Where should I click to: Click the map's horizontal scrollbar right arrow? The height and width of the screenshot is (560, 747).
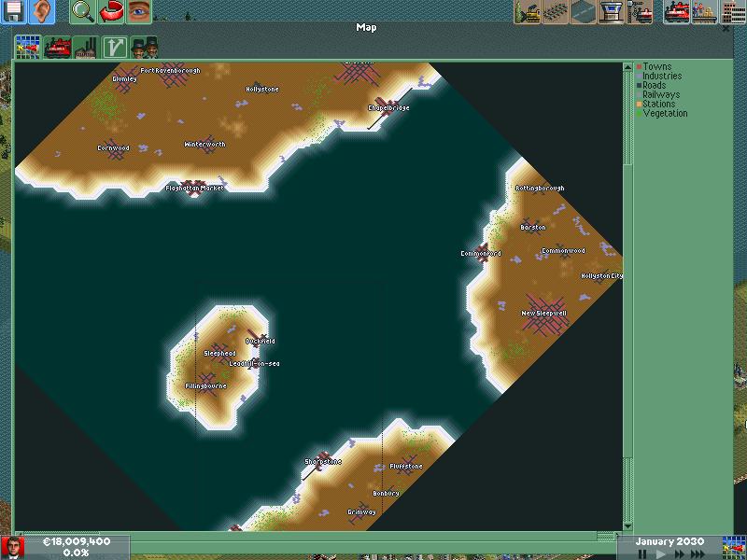pyautogui.click(x=618, y=535)
